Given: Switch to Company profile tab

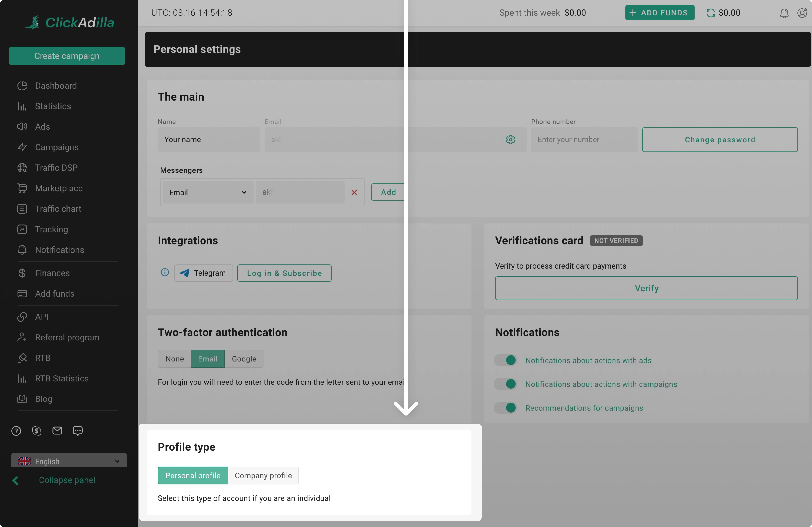Looking at the screenshot, I should [x=263, y=475].
